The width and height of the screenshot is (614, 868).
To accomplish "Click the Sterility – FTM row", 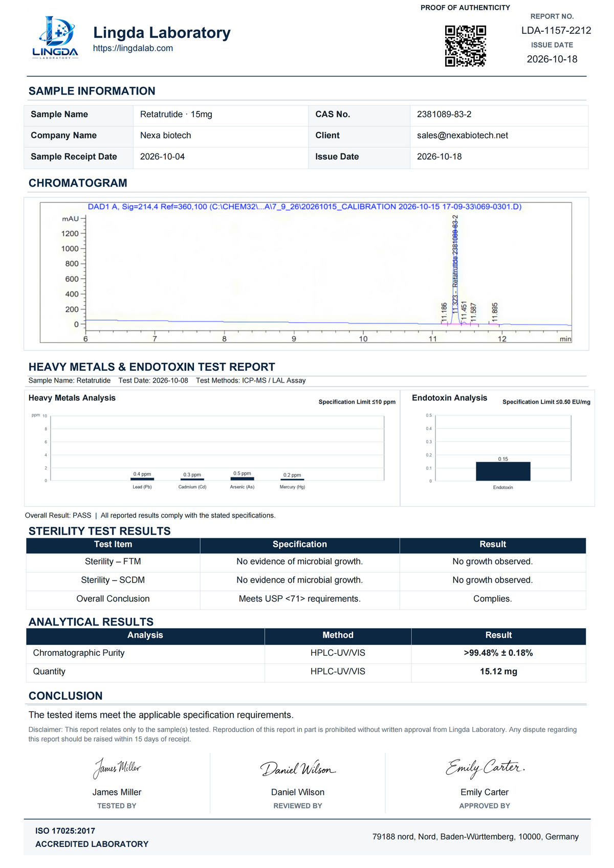I will coord(306,562).
